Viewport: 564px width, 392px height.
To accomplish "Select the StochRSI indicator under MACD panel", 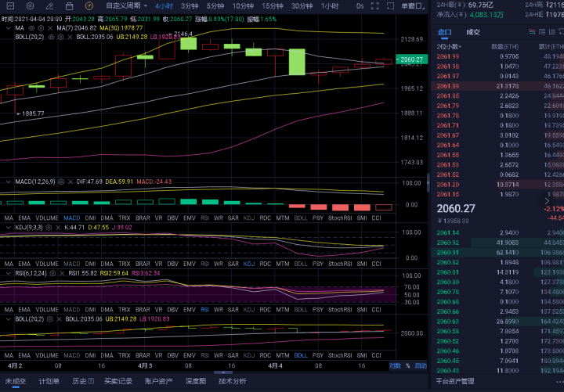I will pos(339,217).
